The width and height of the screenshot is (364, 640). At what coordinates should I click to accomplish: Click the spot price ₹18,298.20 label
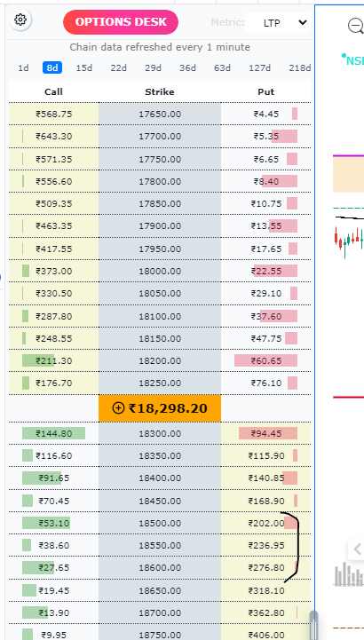pos(168,408)
